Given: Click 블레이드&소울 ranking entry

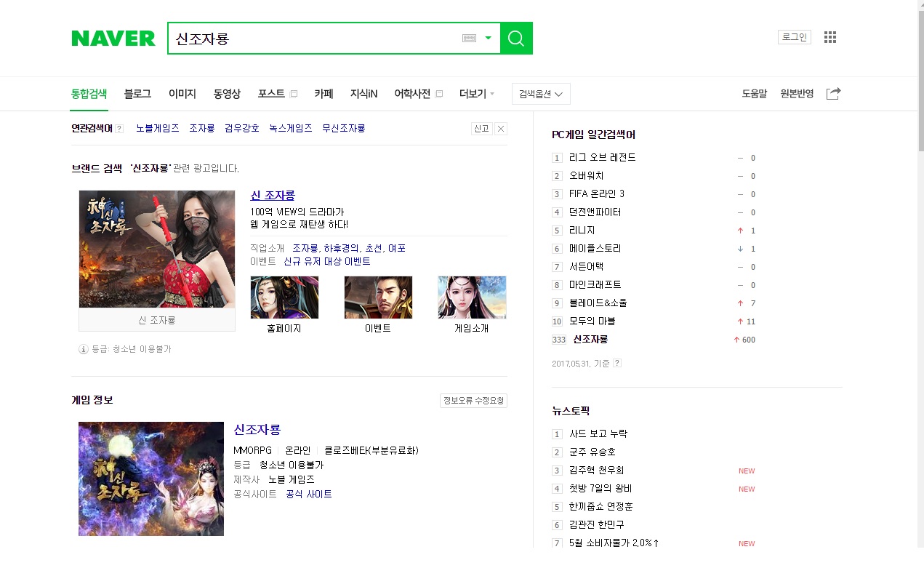Looking at the screenshot, I should click(x=598, y=303).
